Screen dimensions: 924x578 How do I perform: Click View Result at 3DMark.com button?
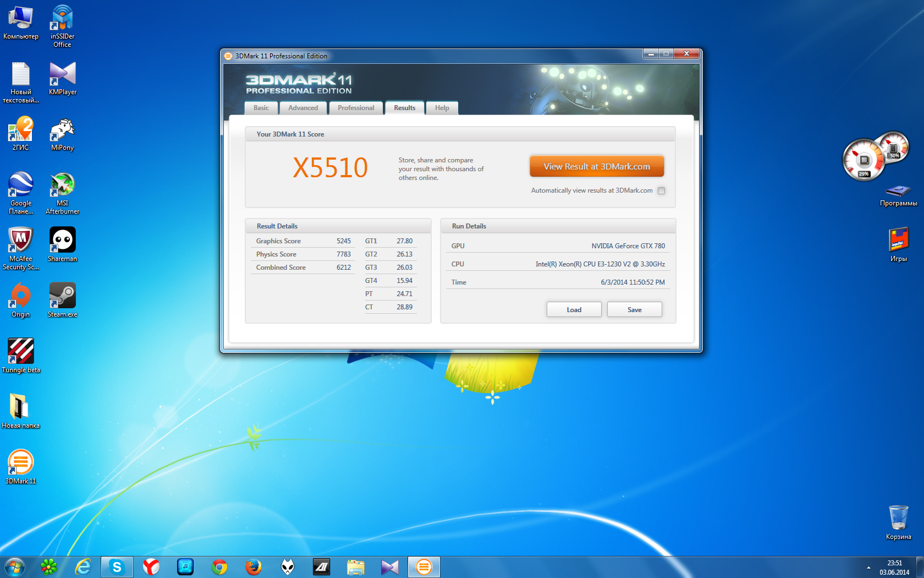click(x=597, y=166)
